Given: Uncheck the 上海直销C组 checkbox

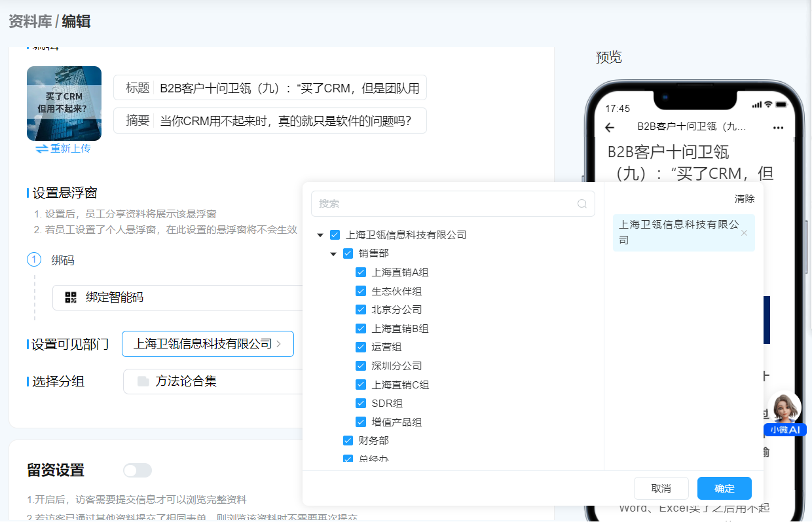Looking at the screenshot, I should pos(361,385).
